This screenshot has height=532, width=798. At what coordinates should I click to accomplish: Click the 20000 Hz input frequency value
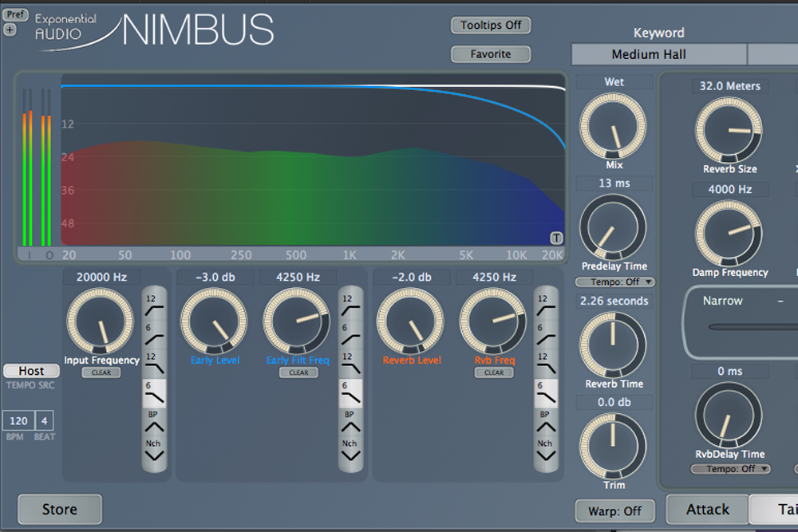pyautogui.click(x=101, y=278)
